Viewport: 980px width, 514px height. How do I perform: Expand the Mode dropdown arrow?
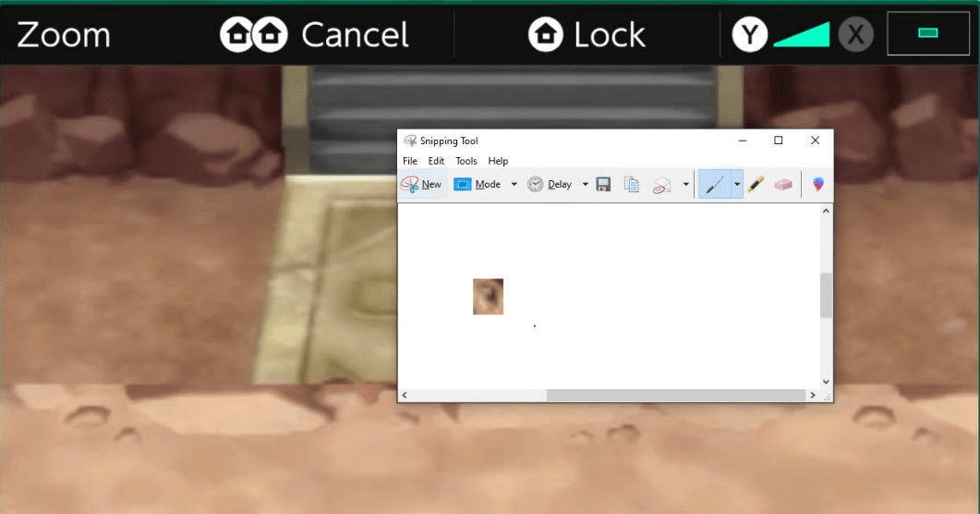pyautogui.click(x=514, y=185)
